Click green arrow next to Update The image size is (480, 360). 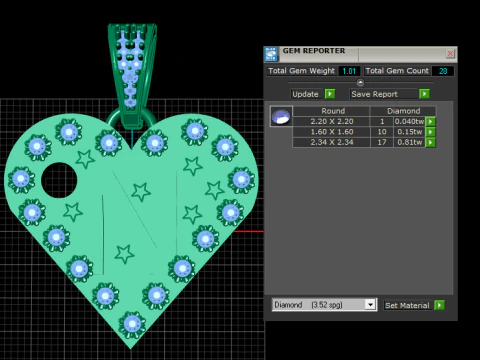[330, 94]
